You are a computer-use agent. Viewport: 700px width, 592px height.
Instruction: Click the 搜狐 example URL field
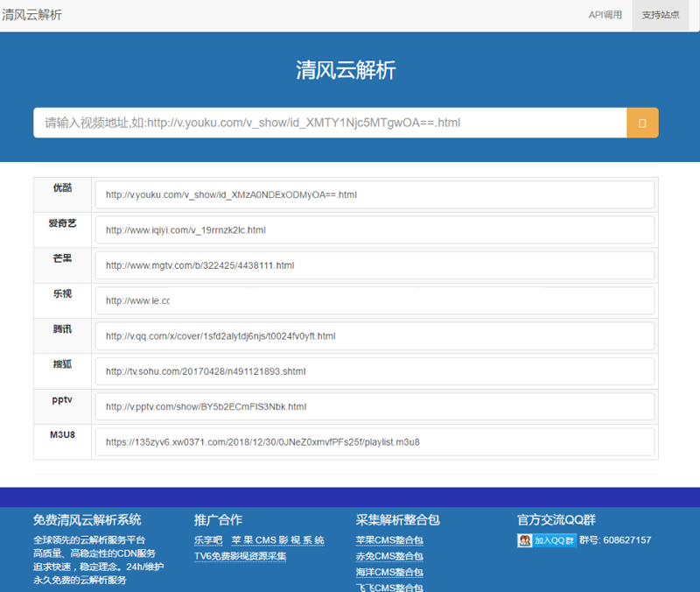click(374, 371)
